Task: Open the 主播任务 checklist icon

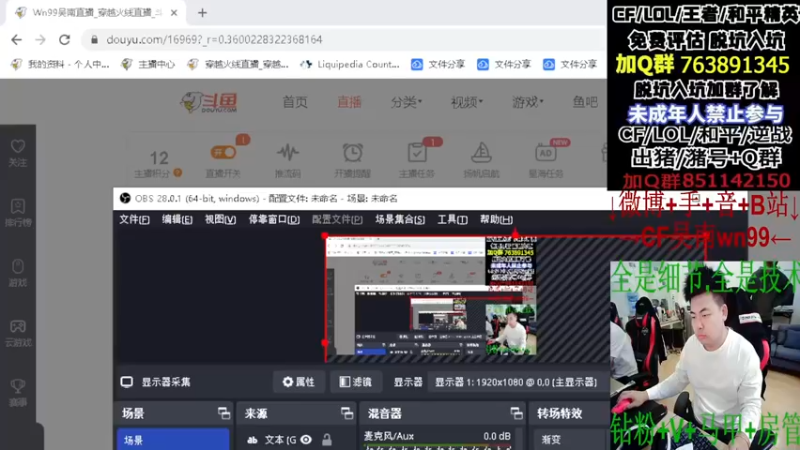Action: (x=417, y=153)
